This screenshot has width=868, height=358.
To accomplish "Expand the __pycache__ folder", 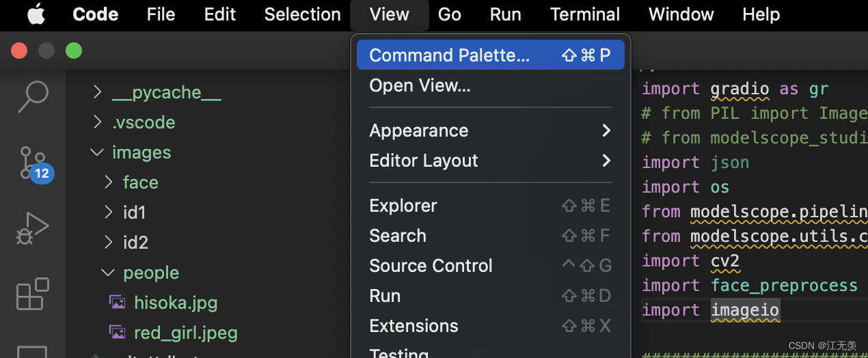I will tap(97, 92).
